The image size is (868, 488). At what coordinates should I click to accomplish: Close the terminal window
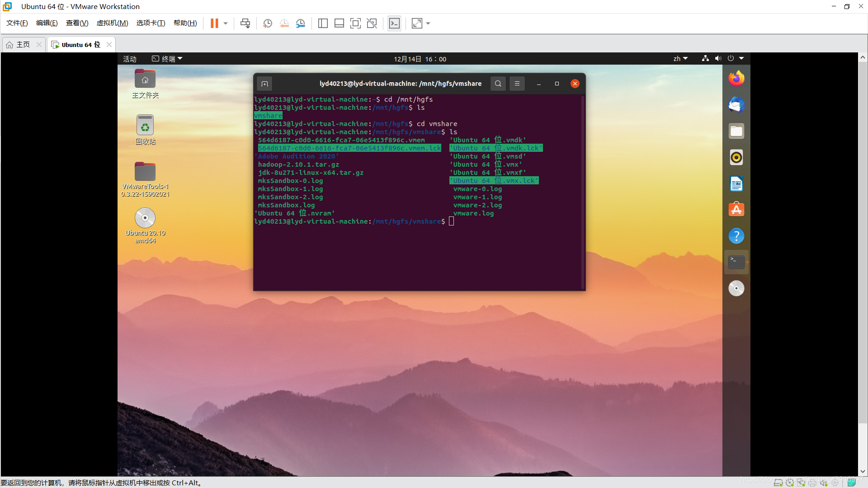click(x=575, y=84)
